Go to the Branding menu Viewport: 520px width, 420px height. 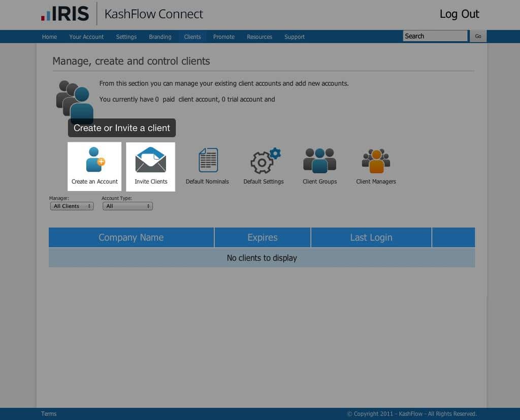point(160,37)
